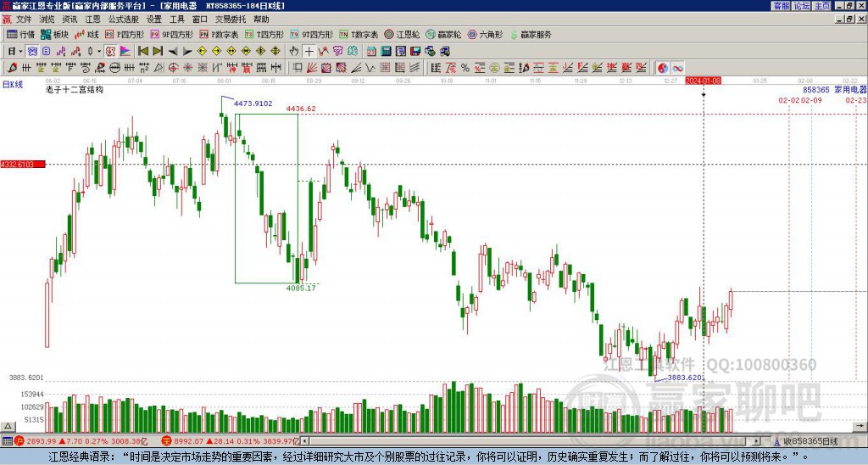868x465 pixels.
Task: Open the calendar date icon
Action: pos(371,51)
